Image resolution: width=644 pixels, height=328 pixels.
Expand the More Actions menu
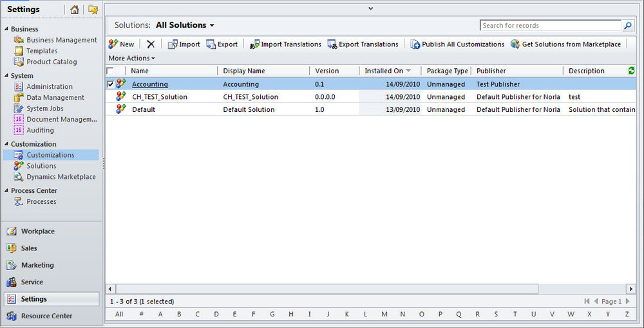[131, 59]
